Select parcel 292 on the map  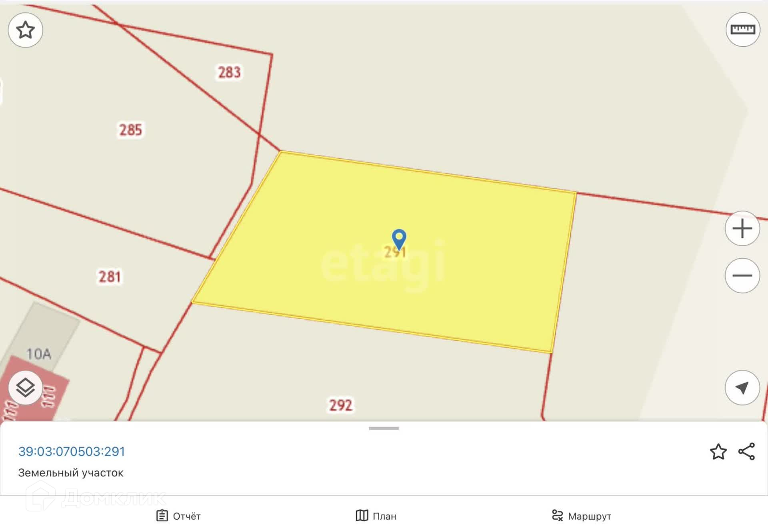tap(341, 405)
